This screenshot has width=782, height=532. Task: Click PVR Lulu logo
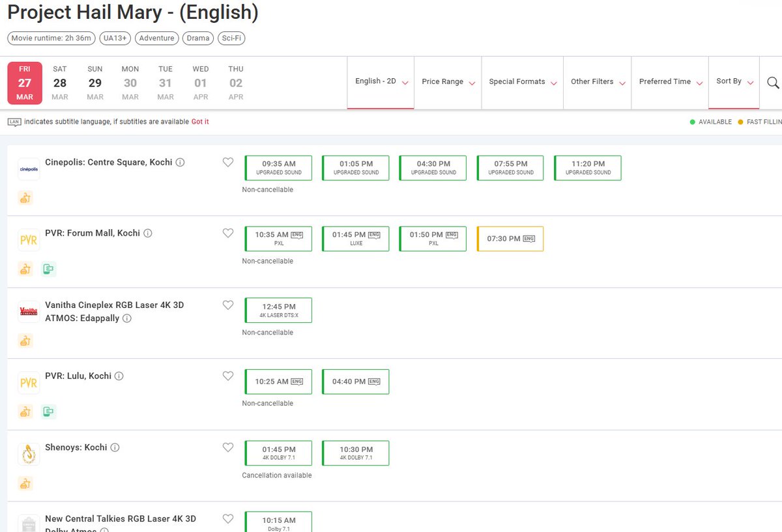[x=29, y=383]
